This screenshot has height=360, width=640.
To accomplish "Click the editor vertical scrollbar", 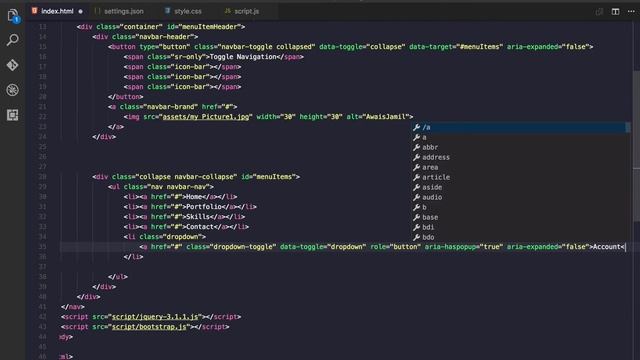I will pos(636,147).
